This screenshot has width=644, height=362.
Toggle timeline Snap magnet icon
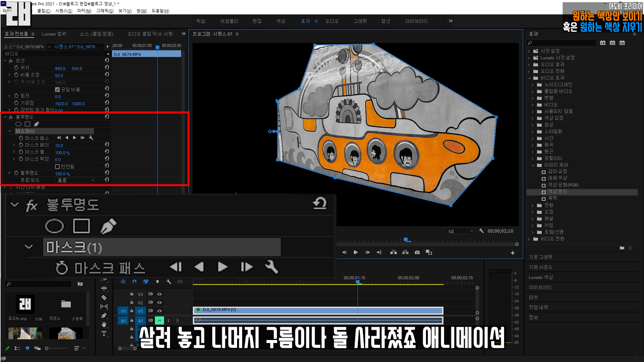coord(135,282)
